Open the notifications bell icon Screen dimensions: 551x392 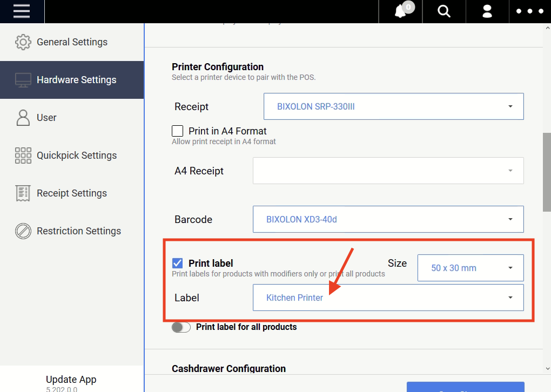coord(401,11)
